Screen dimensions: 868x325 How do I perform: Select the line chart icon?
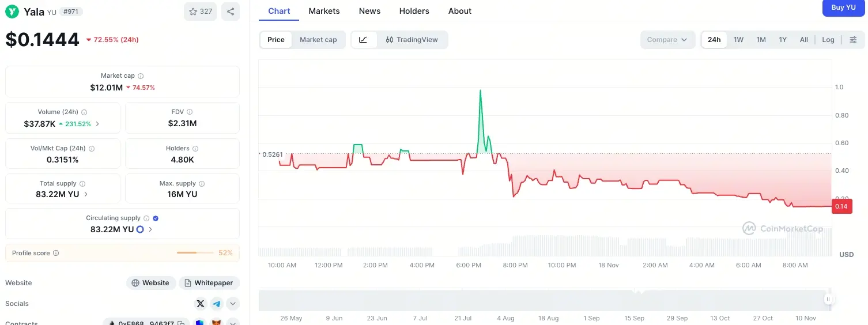[x=363, y=40]
